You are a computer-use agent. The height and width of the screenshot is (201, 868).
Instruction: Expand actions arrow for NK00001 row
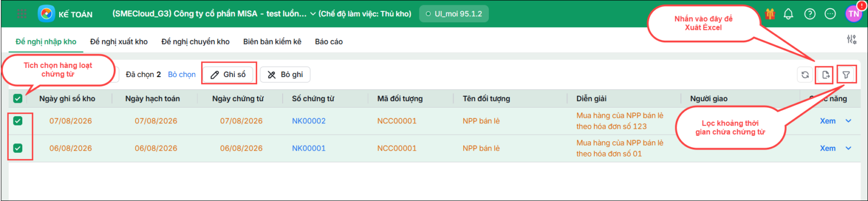(x=848, y=148)
